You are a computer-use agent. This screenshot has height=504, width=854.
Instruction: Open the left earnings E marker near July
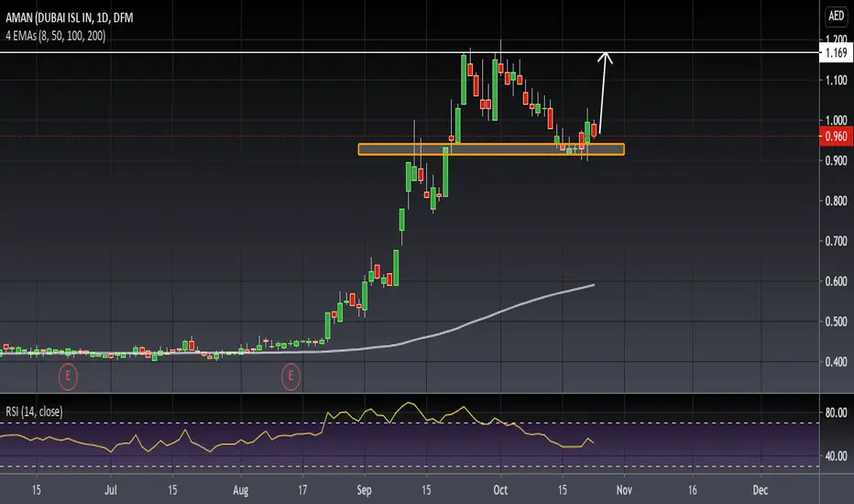pyautogui.click(x=68, y=376)
